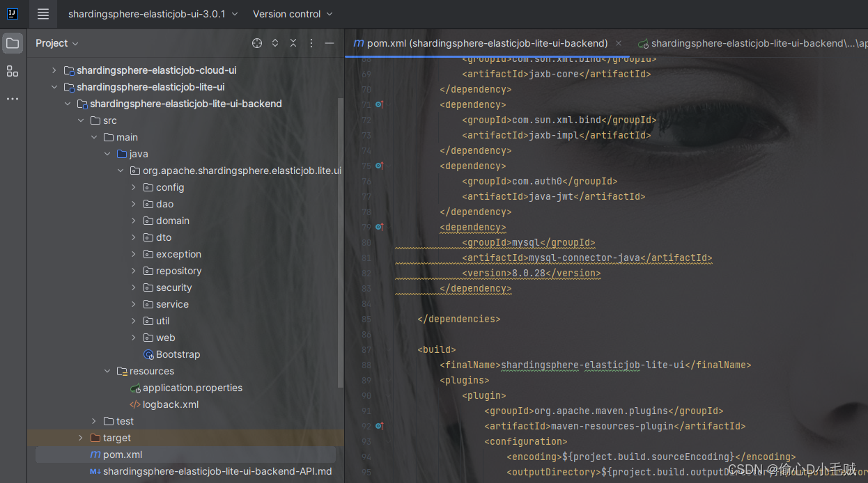Click the hamburger main menu icon
The height and width of the screenshot is (483, 868).
pyautogui.click(x=42, y=14)
